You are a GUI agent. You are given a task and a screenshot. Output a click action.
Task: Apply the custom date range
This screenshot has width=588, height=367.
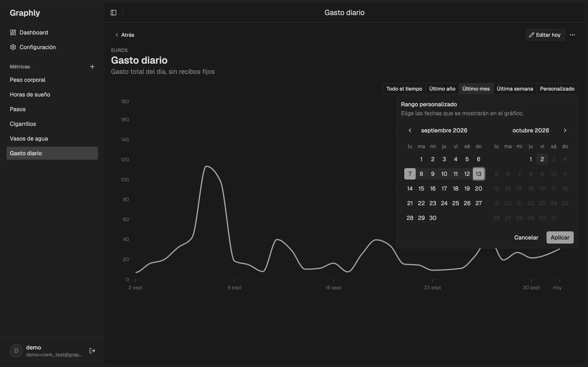tap(560, 237)
